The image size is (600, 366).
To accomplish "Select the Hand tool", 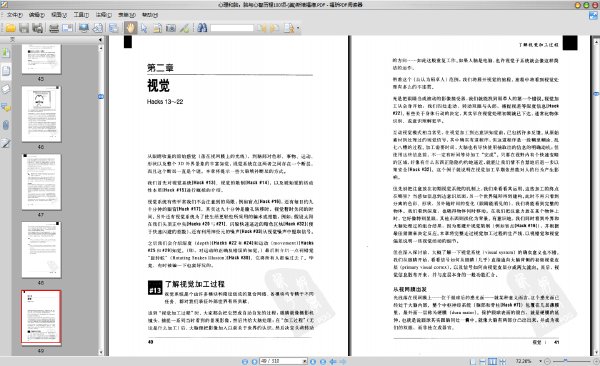I will (130, 28).
